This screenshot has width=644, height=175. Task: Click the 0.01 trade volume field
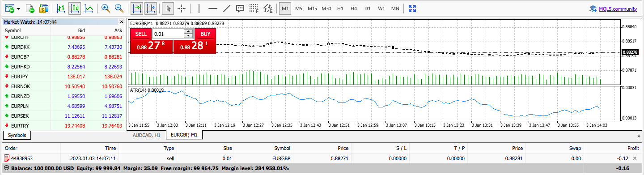pos(168,34)
